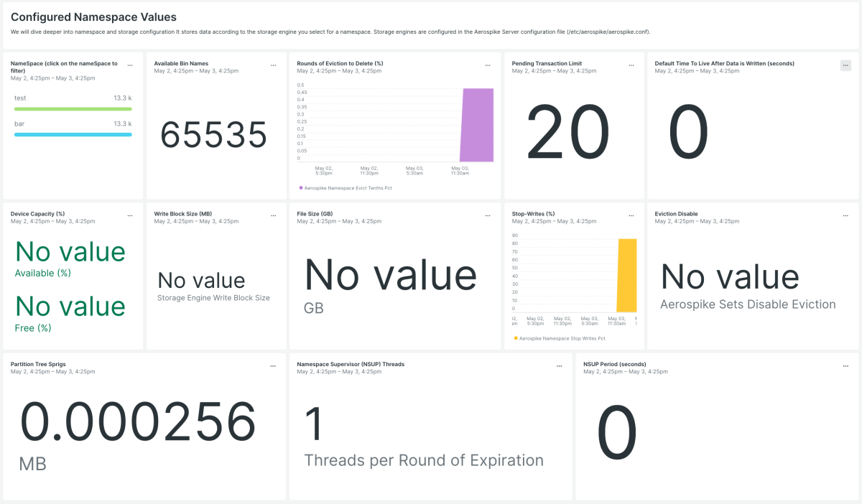Open the Default Time To Live ellipsis menu
Image resolution: width=862 pixels, height=504 pixels.
845,65
